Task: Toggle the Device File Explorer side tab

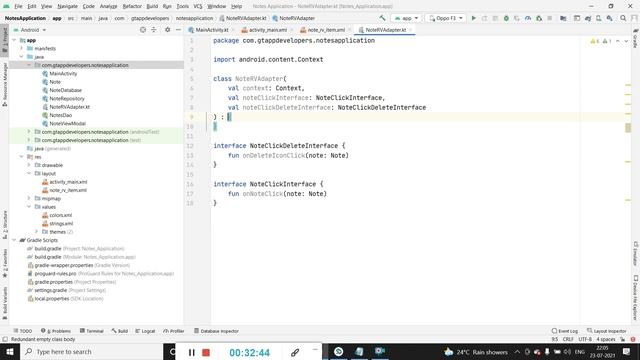Action: pyautogui.click(x=636, y=298)
